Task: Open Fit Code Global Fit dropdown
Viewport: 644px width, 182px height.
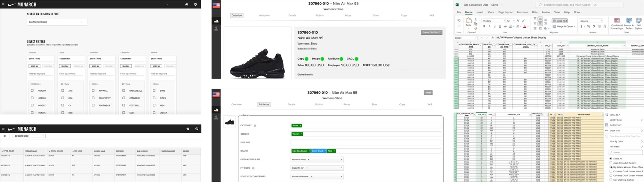Action: click(x=317, y=168)
